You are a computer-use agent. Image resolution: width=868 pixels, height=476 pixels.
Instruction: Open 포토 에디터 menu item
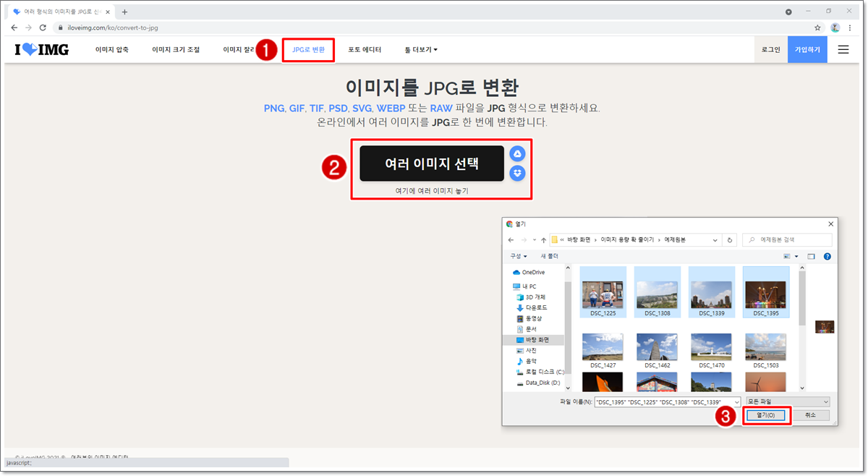(365, 50)
